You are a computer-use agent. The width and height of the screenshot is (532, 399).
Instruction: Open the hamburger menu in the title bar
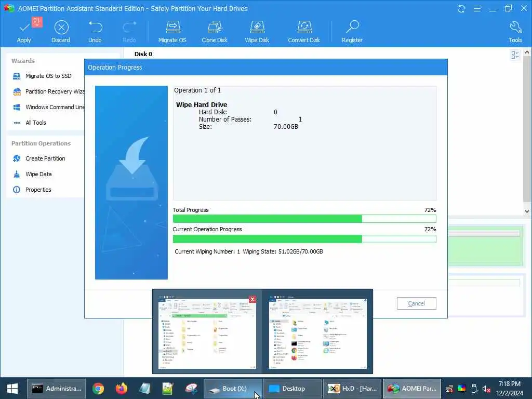(x=477, y=8)
